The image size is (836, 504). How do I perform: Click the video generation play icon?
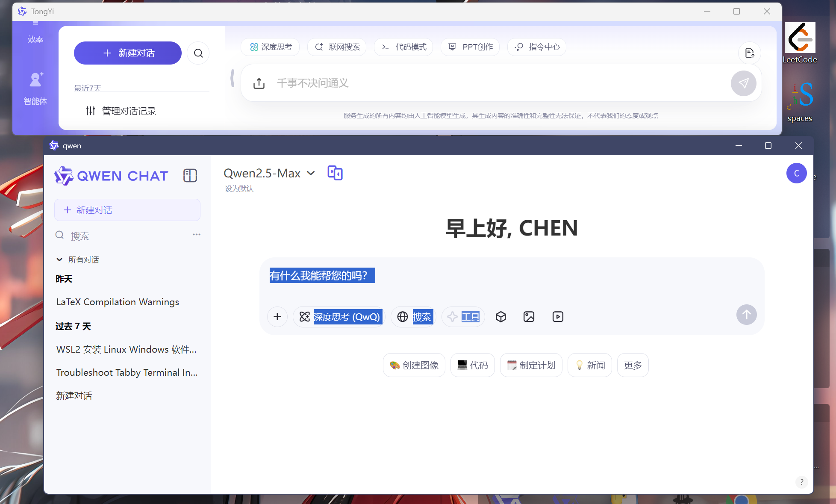pos(557,317)
